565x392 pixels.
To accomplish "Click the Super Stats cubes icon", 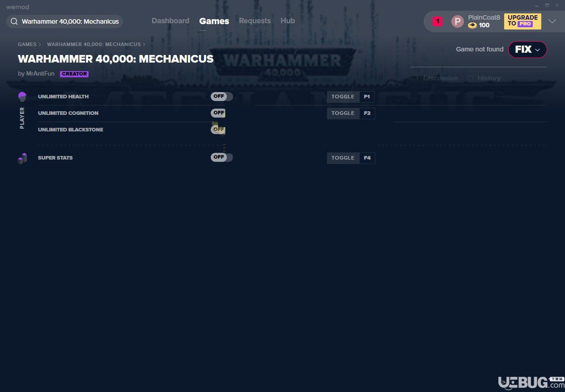I will click(22, 158).
